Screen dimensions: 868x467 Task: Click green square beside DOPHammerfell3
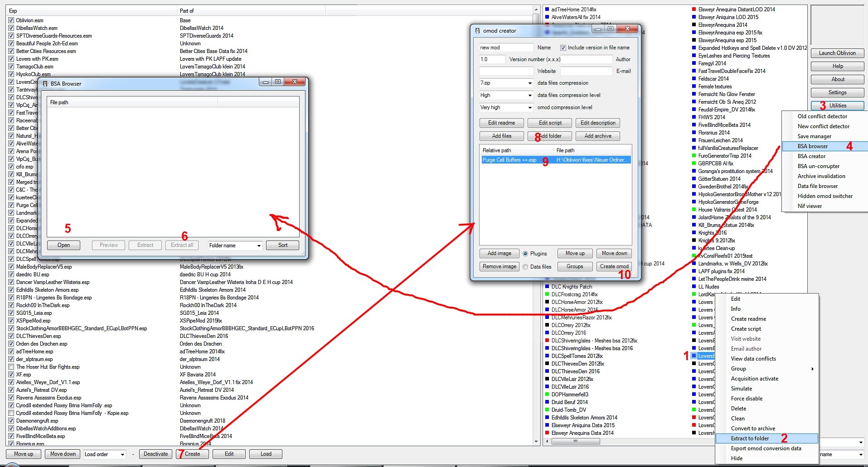pyautogui.click(x=547, y=395)
